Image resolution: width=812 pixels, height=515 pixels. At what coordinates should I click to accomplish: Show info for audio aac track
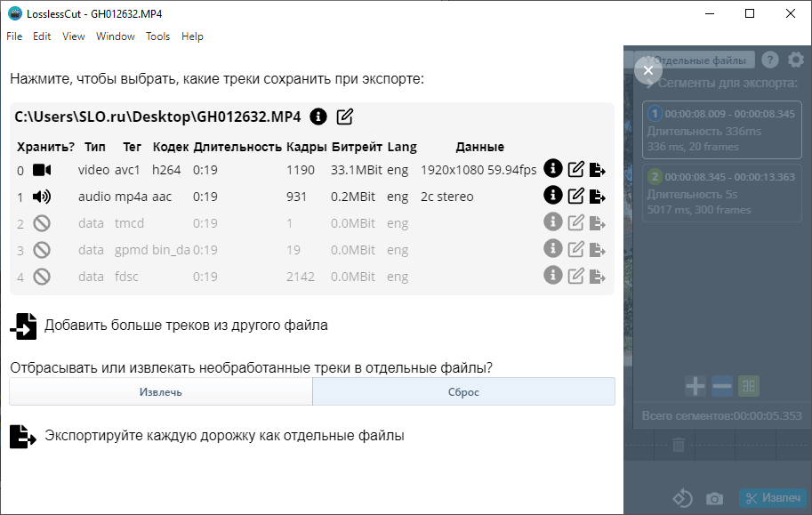(x=552, y=195)
